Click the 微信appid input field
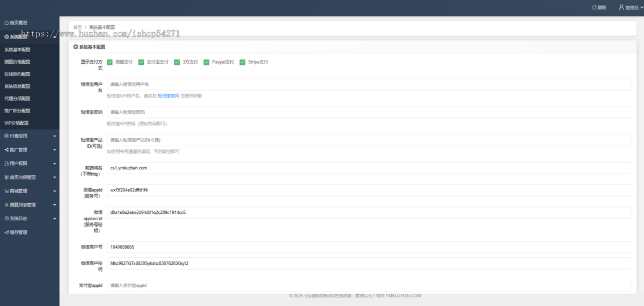The image size is (644, 306). (369, 190)
